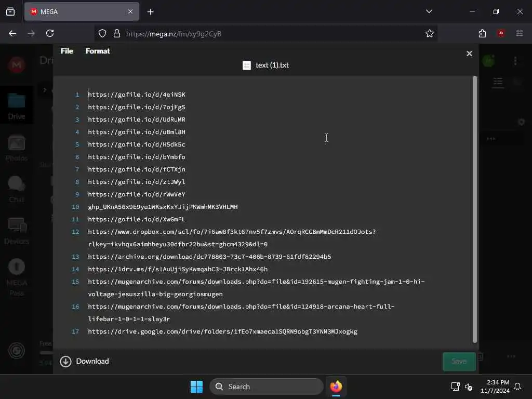Click the gofile line ending ztJWyl
The height and width of the screenshot is (399, 532).
(x=137, y=182)
